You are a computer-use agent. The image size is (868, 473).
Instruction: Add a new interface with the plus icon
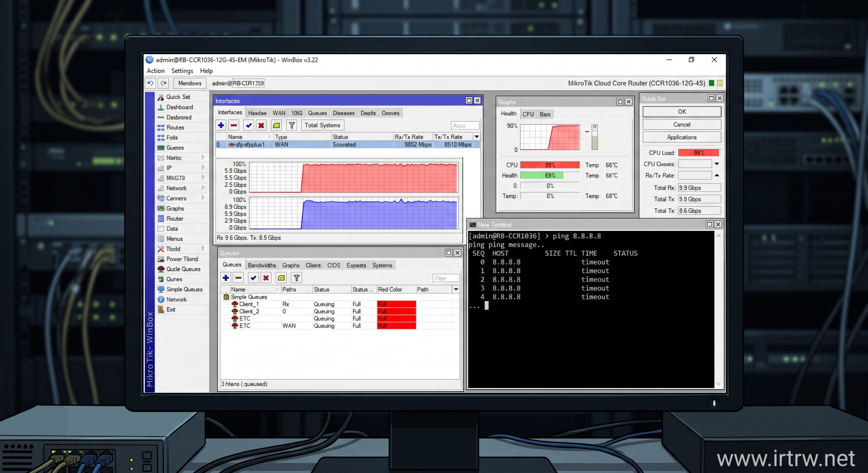221,125
